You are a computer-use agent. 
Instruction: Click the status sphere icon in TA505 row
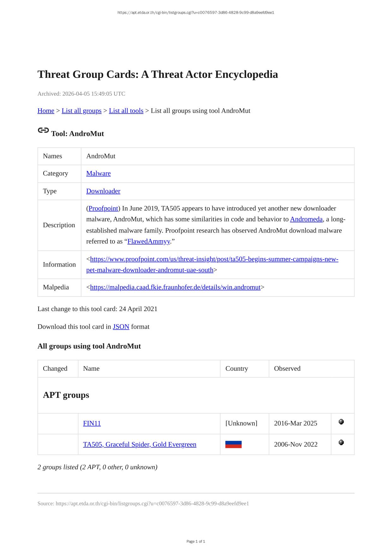click(341, 443)
